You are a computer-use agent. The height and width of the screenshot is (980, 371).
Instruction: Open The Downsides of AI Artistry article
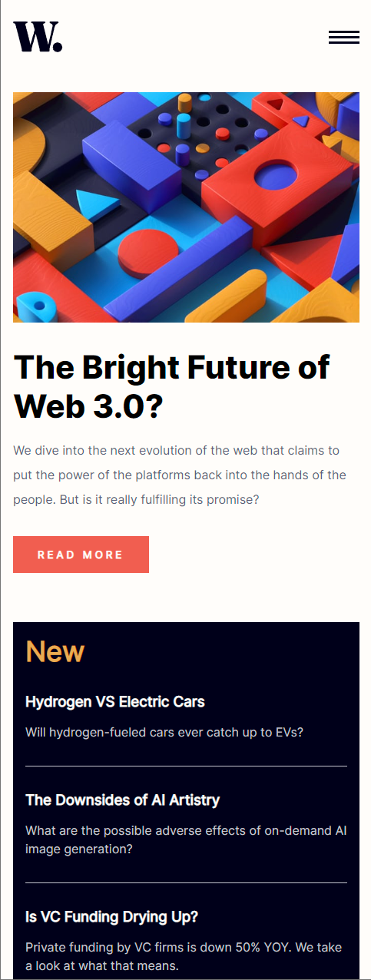[x=123, y=800]
